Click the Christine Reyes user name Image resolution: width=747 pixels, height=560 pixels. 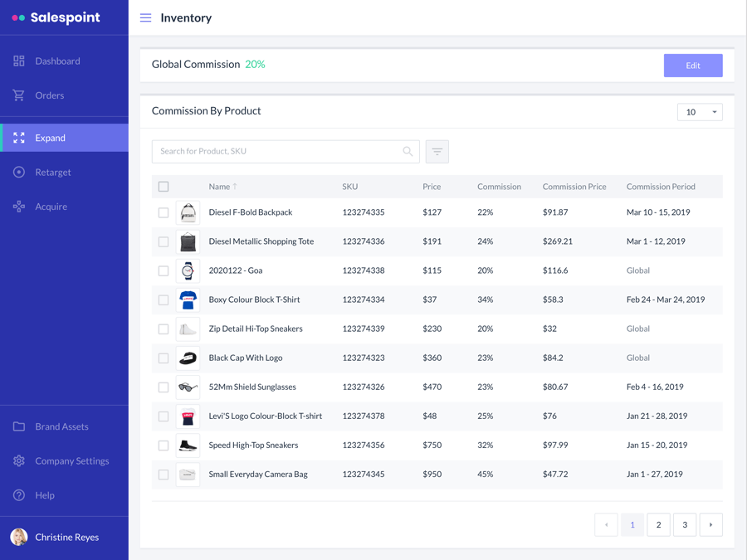point(66,537)
